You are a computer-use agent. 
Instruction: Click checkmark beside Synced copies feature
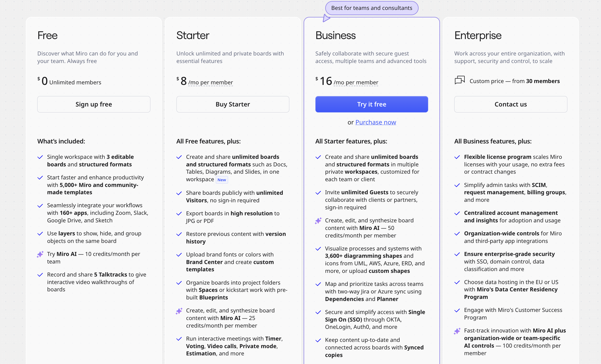(318, 340)
